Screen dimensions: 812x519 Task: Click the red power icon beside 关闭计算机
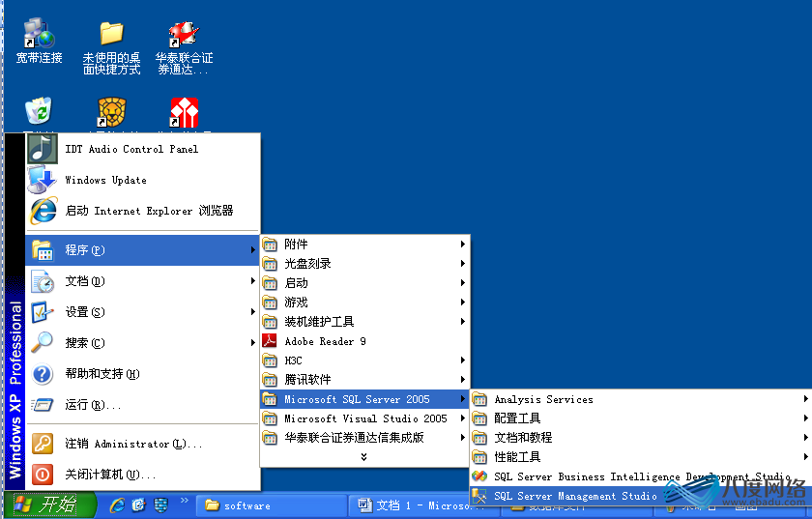43,475
